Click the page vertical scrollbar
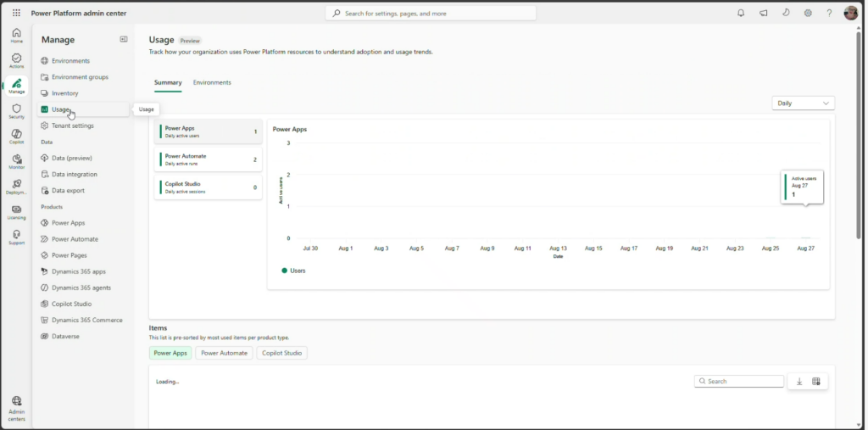This screenshot has width=868, height=430. 859,133
